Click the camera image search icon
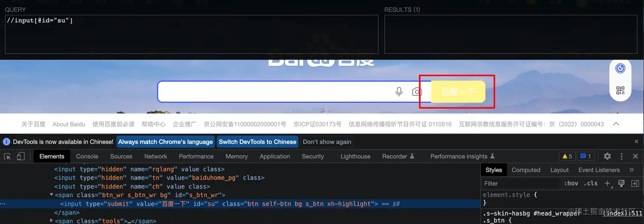Image resolution: width=644 pixels, height=224 pixels. 417,92
